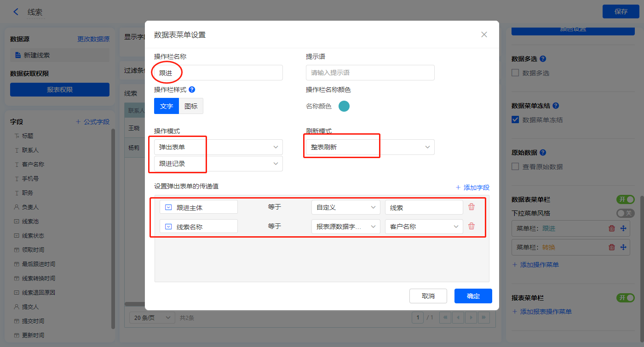Click the back arrow beside 线索

click(x=16, y=12)
